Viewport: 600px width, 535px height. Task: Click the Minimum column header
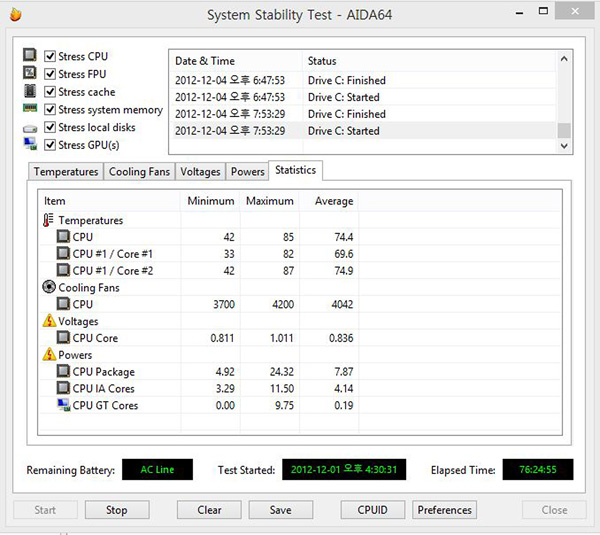click(210, 201)
